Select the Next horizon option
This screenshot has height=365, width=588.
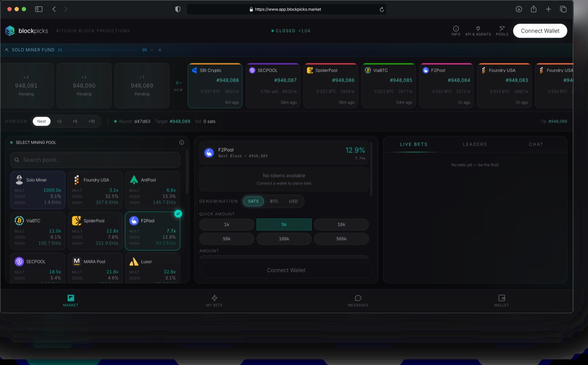coord(41,121)
